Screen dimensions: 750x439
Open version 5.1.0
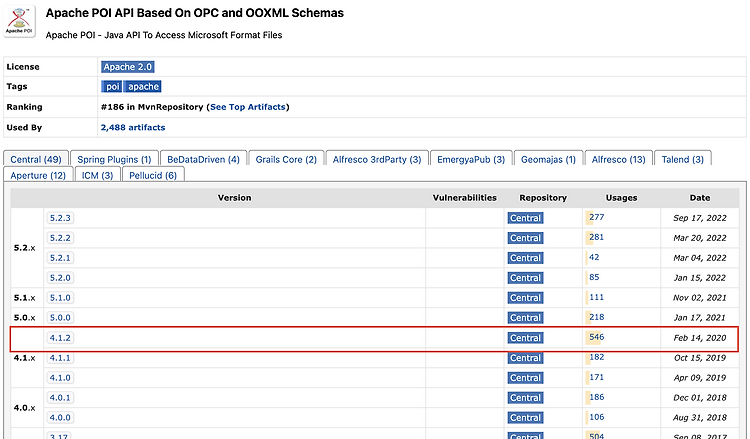pos(60,298)
